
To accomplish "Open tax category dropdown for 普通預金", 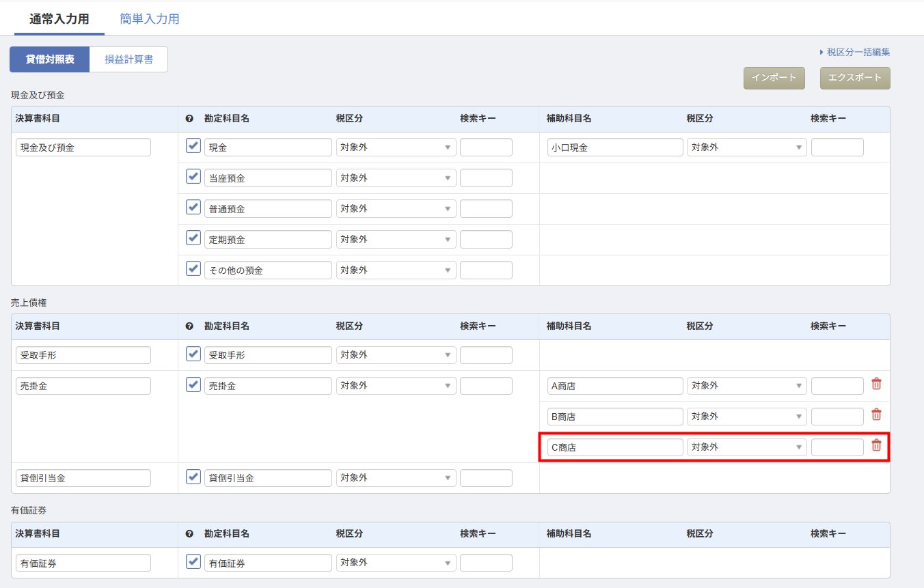I will coord(396,209).
